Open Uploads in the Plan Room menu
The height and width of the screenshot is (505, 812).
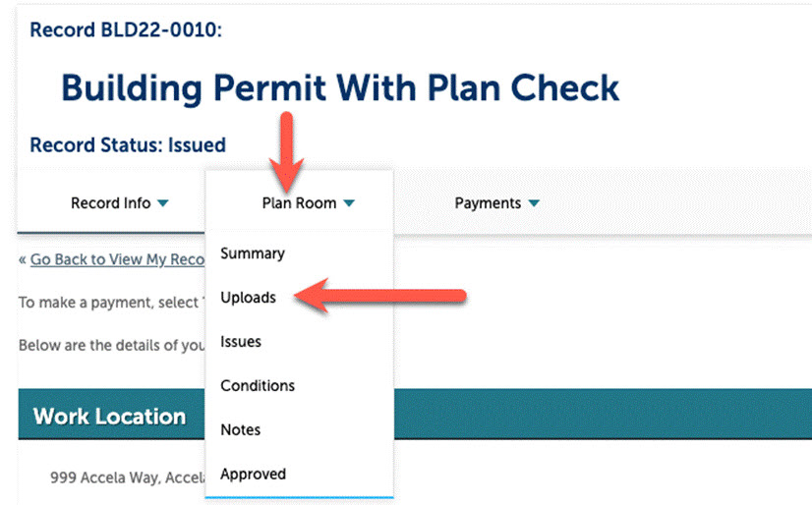[249, 297]
